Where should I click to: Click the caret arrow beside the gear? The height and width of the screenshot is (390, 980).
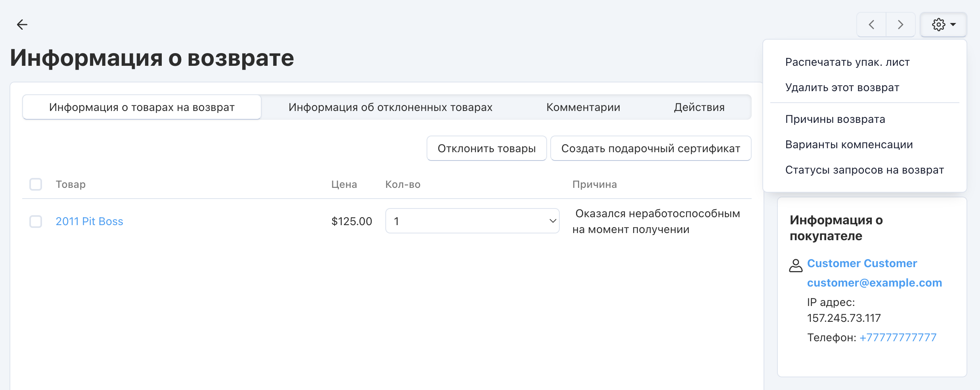click(x=953, y=25)
